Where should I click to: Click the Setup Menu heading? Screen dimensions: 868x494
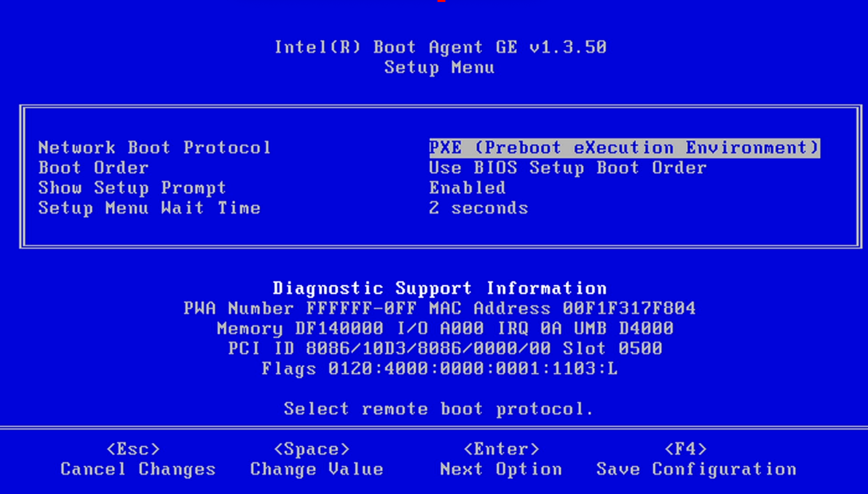click(x=439, y=67)
